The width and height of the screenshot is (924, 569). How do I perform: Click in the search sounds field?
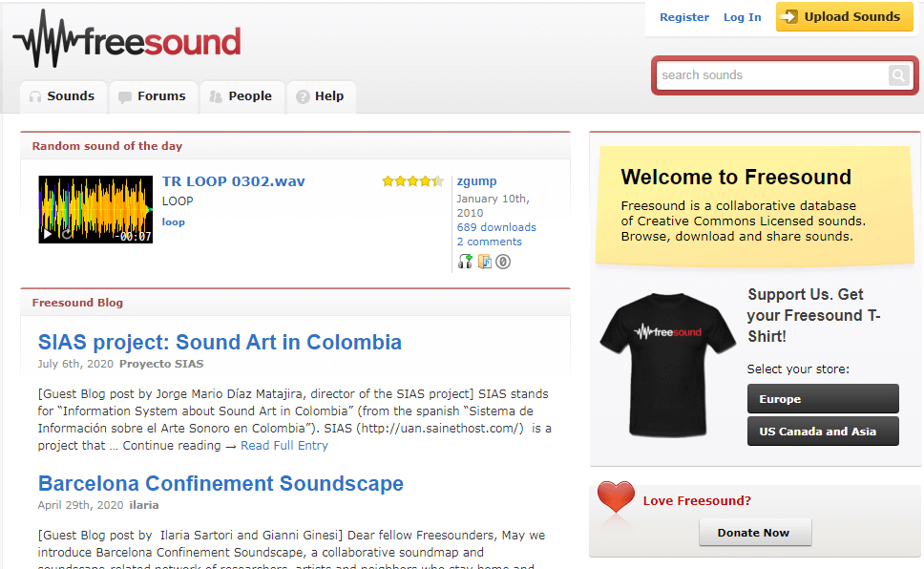click(x=772, y=74)
